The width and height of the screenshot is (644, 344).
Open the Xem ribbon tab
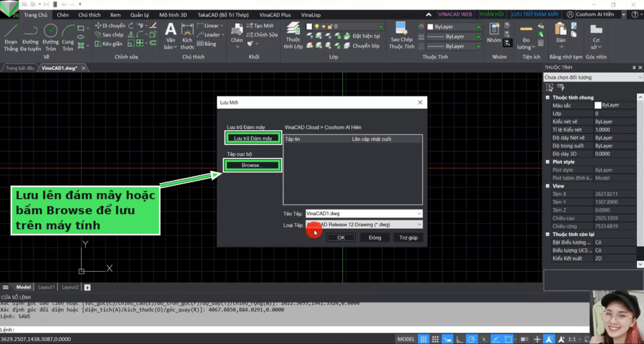(115, 14)
